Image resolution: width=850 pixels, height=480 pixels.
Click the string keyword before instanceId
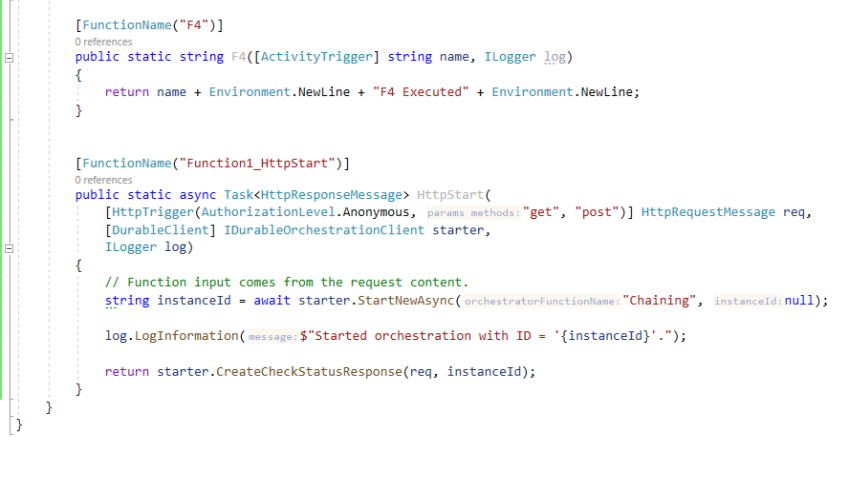[x=127, y=300]
